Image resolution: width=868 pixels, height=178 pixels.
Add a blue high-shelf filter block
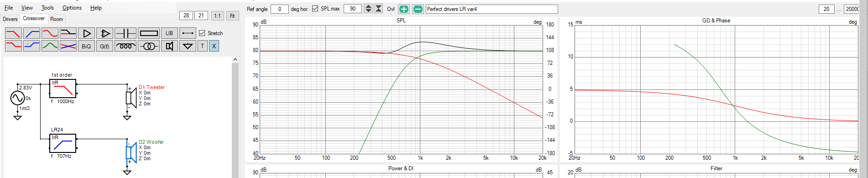[31, 46]
